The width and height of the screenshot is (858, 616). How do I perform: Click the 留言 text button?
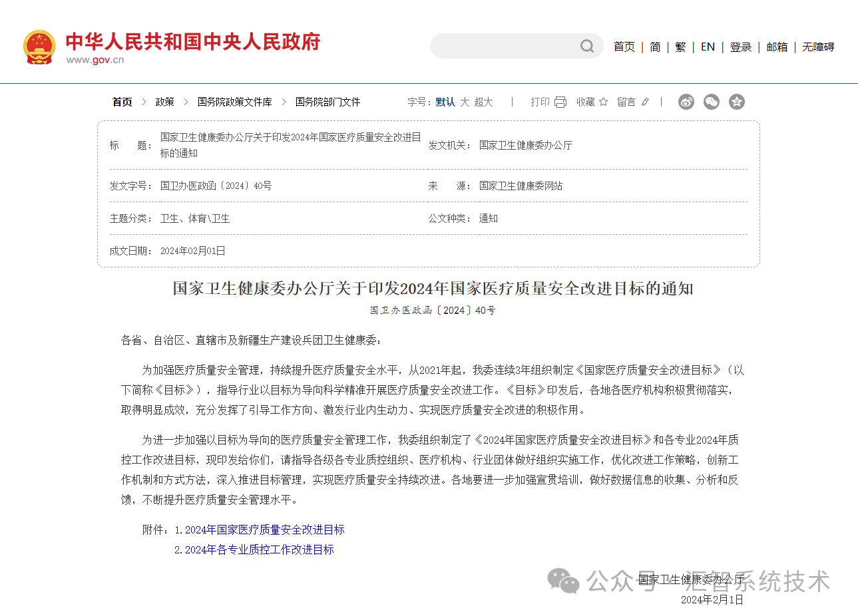coord(626,102)
